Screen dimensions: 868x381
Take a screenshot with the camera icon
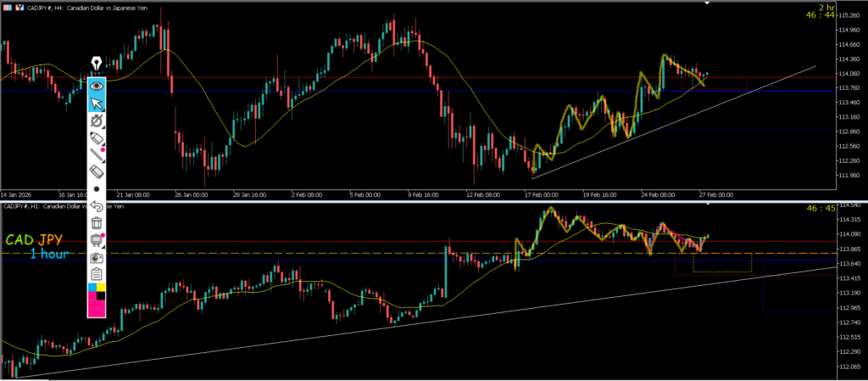pos(97,256)
